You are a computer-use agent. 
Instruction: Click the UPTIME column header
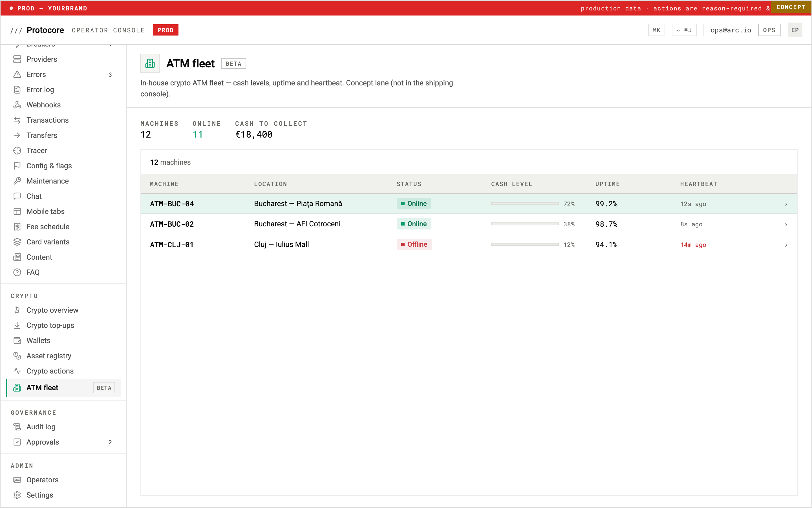point(608,184)
